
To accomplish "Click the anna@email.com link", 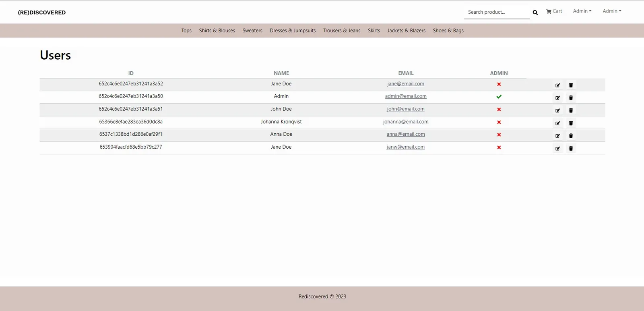I will coord(406,134).
